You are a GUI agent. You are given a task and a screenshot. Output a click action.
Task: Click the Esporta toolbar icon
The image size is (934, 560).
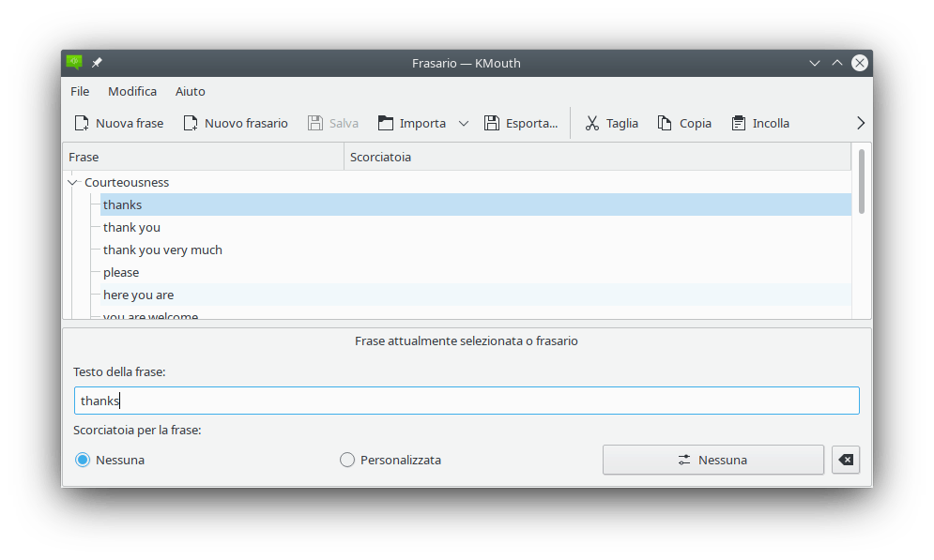click(x=492, y=123)
